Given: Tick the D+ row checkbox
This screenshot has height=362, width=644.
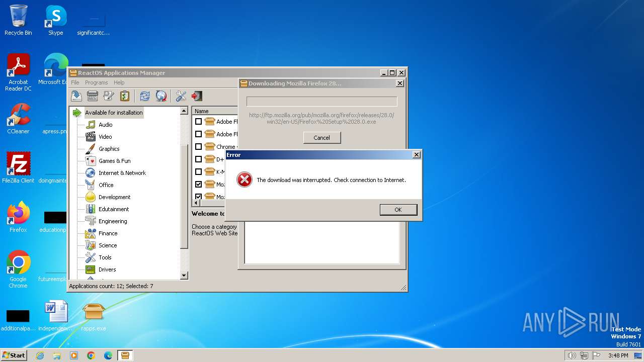Looking at the screenshot, I should pyautogui.click(x=198, y=159).
